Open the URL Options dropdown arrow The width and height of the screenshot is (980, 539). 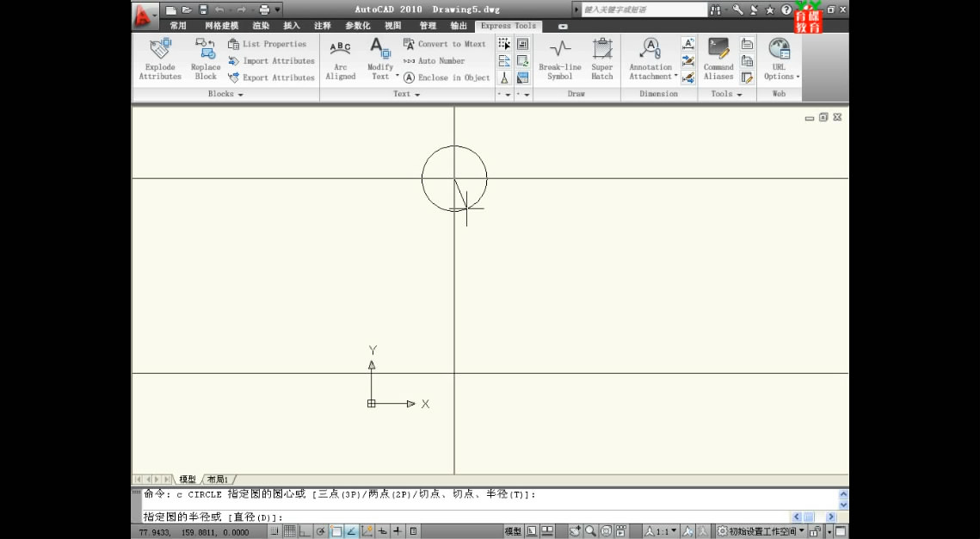pyautogui.click(x=798, y=77)
